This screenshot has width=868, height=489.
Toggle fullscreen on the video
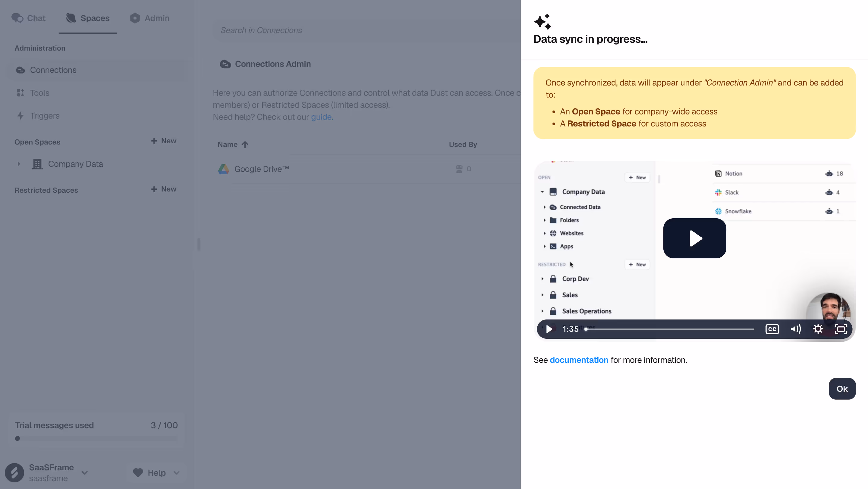[841, 329]
